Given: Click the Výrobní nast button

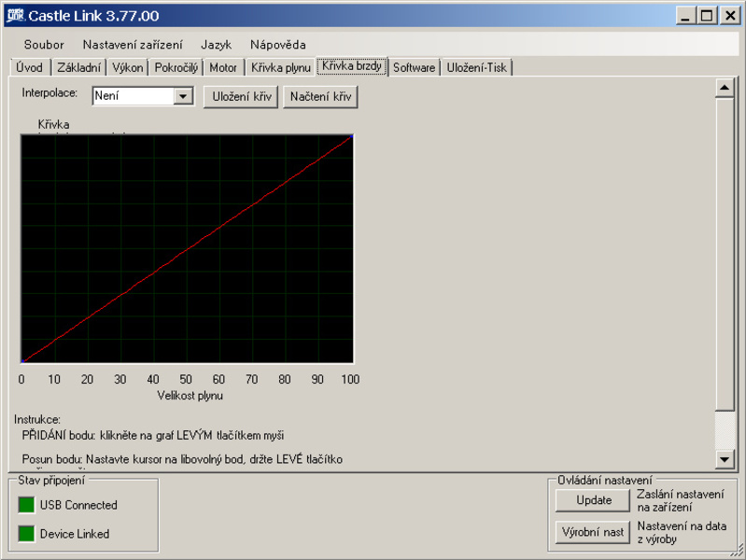Looking at the screenshot, I should (593, 531).
